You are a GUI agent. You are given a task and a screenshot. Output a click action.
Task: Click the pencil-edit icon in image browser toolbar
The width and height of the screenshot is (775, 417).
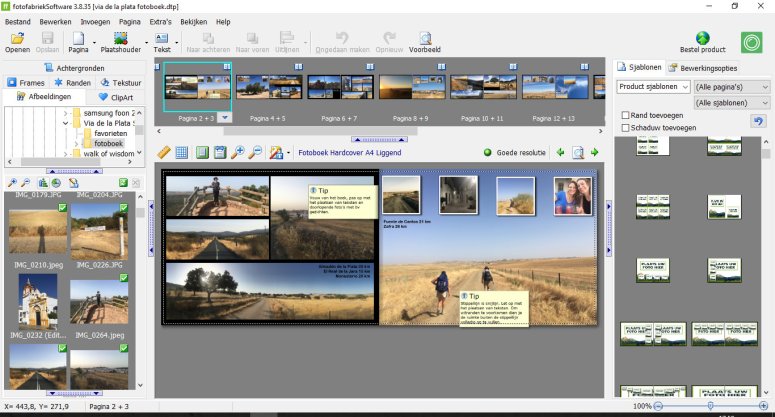[74, 183]
